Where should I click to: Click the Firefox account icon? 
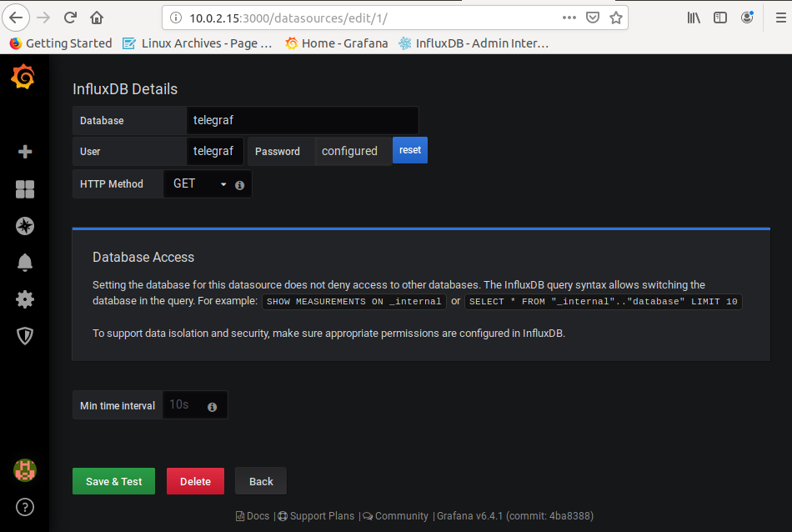[747, 18]
